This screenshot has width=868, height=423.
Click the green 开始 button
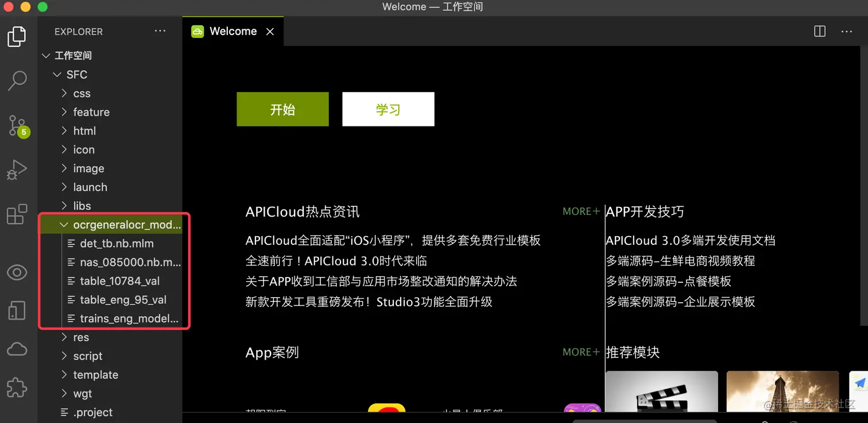coord(282,109)
